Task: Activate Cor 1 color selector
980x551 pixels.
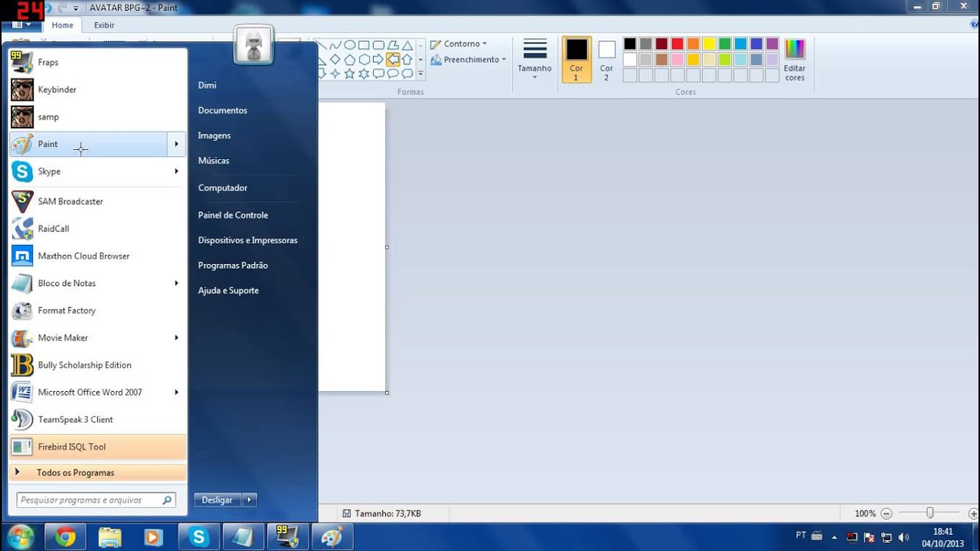Action: point(577,59)
